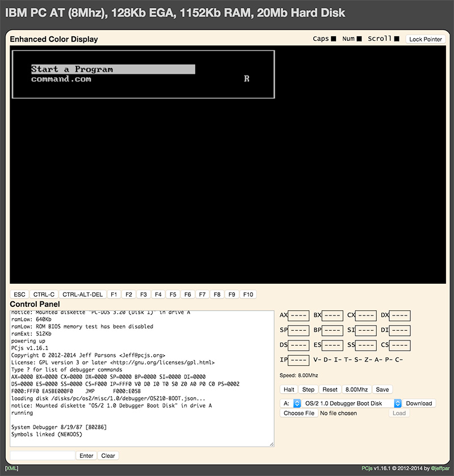Viewport: 454px width, 476px height.
Task: Click the debugger command input field
Action: (x=41, y=456)
